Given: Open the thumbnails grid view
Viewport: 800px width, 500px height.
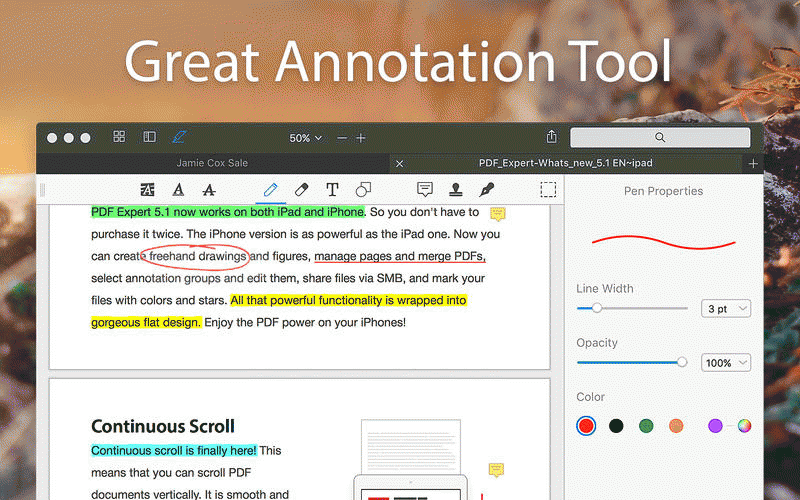Looking at the screenshot, I should pyautogui.click(x=119, y=136).
